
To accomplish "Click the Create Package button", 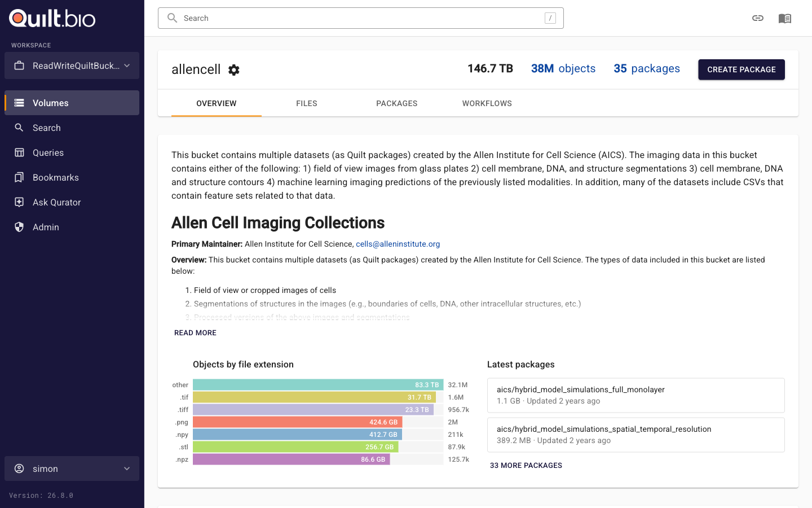I will click(742, 69).
